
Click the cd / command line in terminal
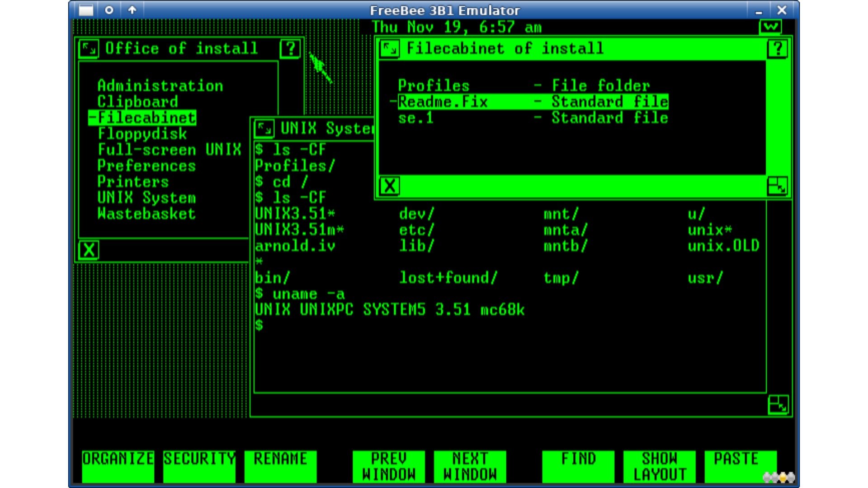(282, 182)
